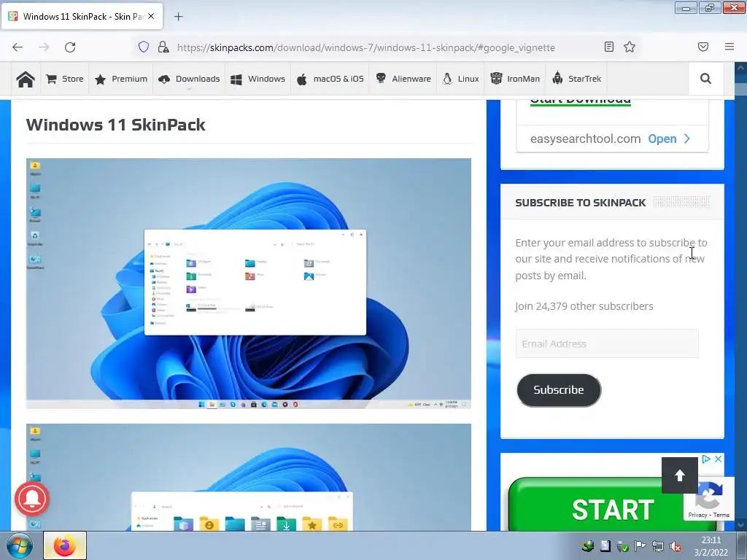This screenshot has height=560, width=747.
Task: Open the StarTrek menu item
Action: (x=576, y=79)
